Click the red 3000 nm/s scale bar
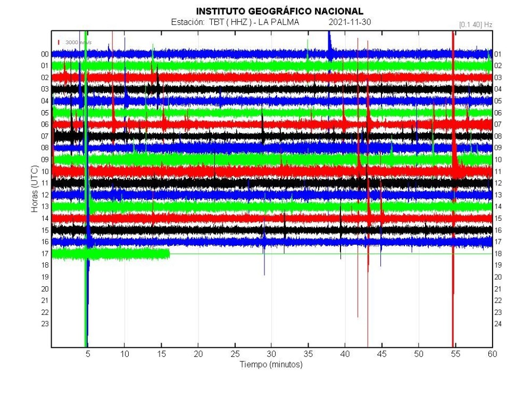 pos(59,41)
